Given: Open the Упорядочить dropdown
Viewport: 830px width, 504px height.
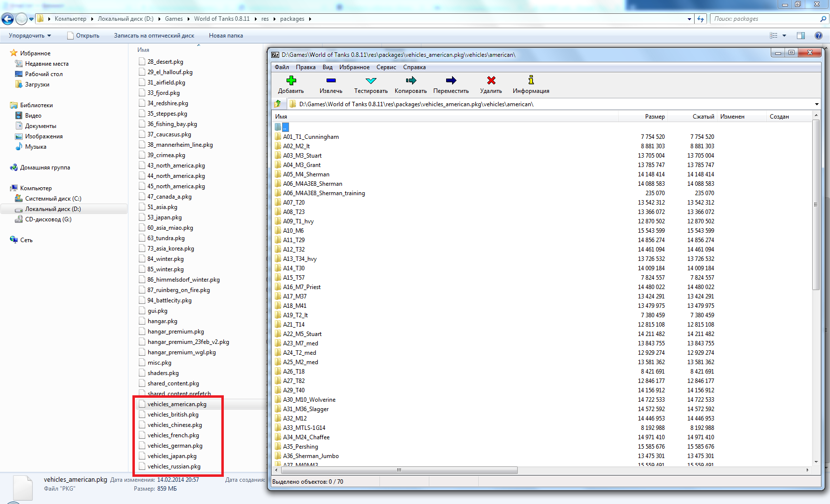Looking at the screenshot, I should 30,36.
